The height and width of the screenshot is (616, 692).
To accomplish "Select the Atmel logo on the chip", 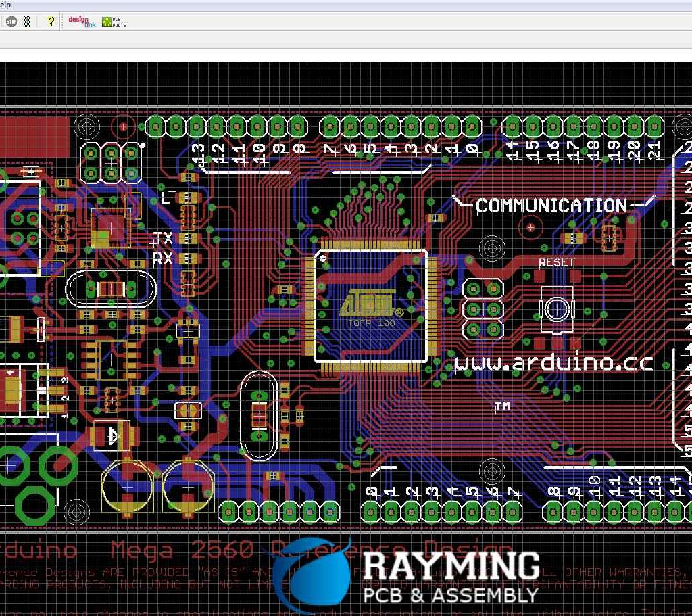I will pos(370,304).
